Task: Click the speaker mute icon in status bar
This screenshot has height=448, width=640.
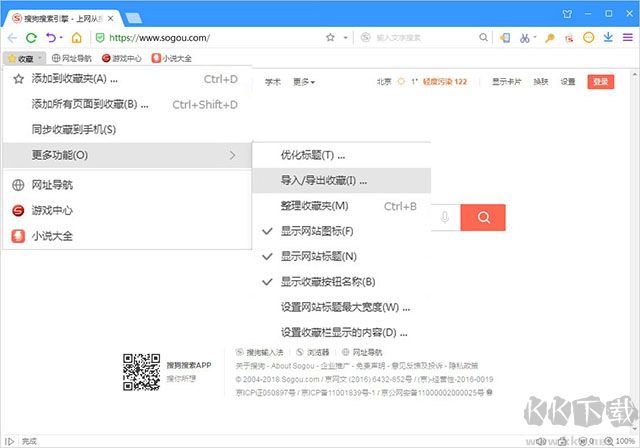Action: (x=541, y=441)
